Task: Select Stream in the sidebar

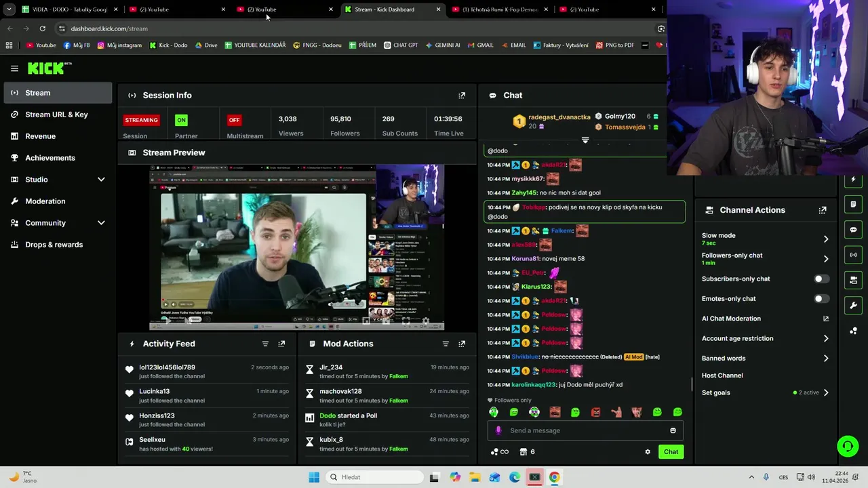Action: [x=58, y=93]
